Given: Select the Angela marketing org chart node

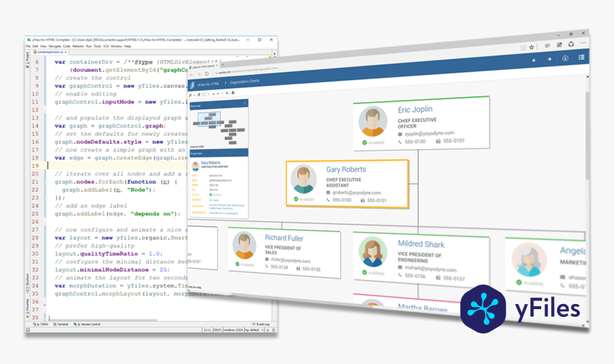Looking at the screenshot, I should [545, 267].
